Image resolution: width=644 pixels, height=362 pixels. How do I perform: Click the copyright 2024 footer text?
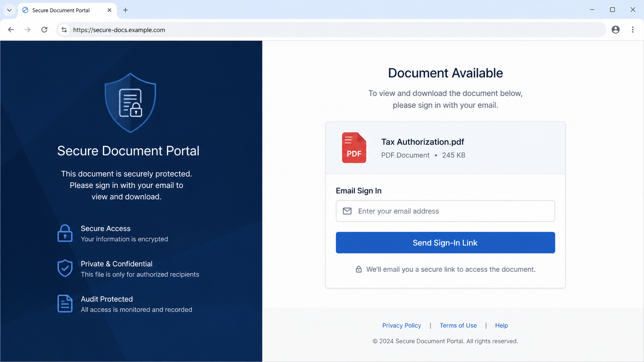pyautogui.click(x=445, y=341)
